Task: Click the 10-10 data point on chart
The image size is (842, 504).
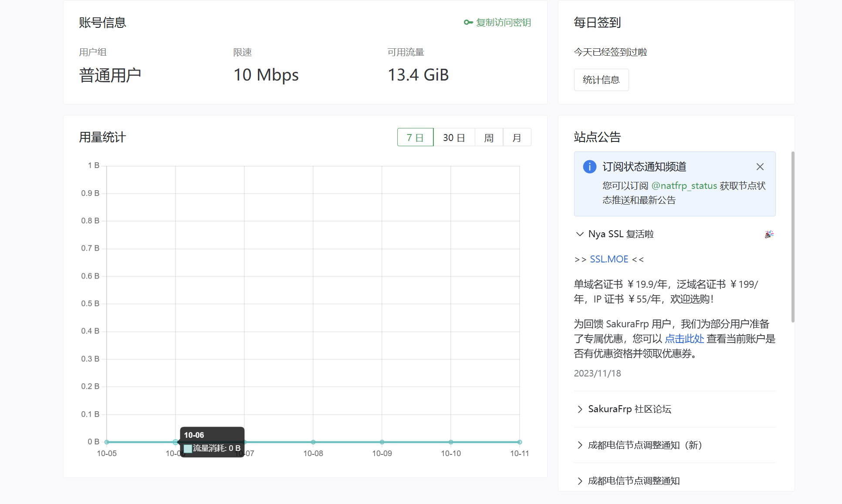Action: [451, 442]
